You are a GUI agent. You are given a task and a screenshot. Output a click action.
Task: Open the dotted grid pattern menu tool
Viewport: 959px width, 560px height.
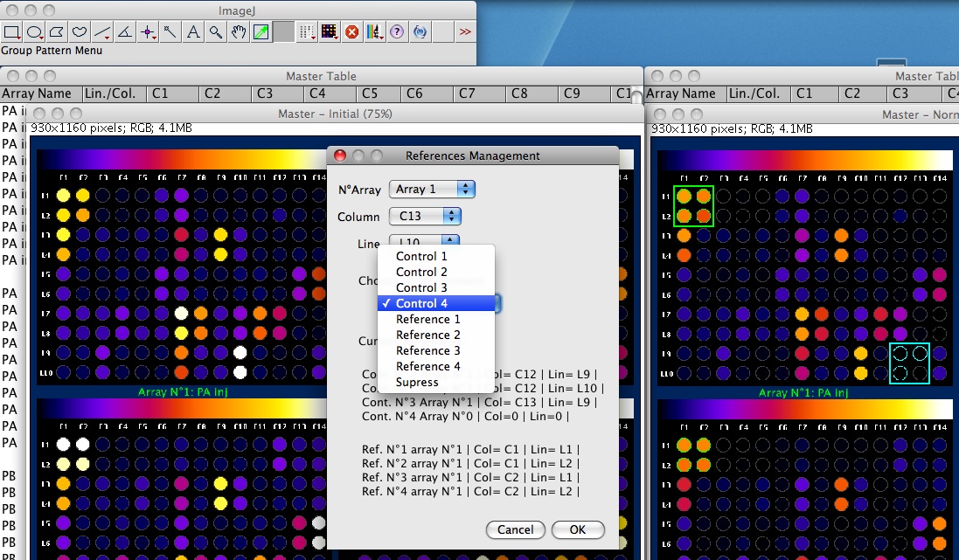[307, 31]
